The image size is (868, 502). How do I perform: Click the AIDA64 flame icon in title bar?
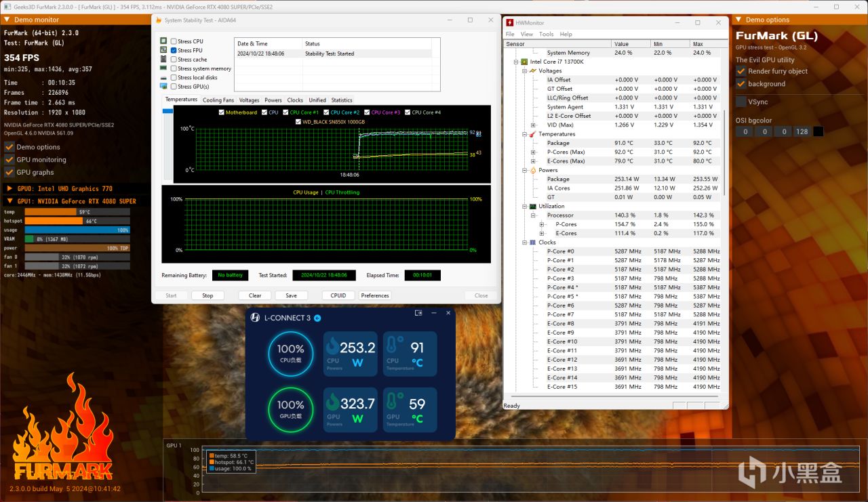[158, 20]
